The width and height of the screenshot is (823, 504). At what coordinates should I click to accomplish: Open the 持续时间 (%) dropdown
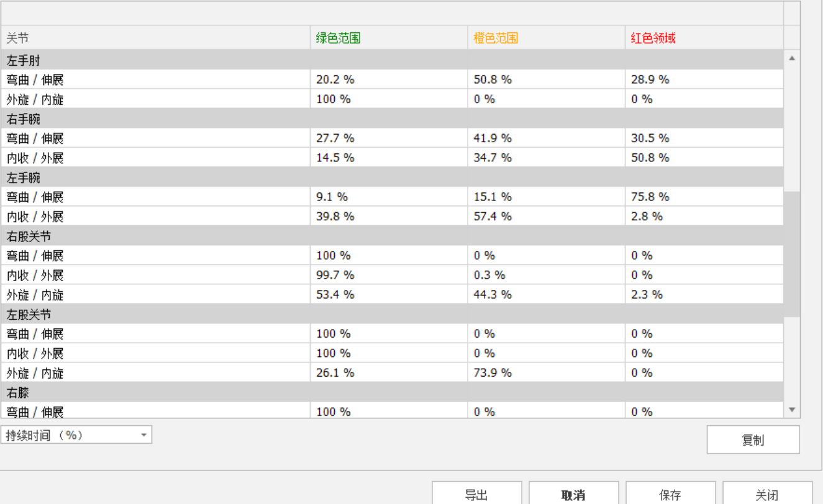(x=76, y=435)
